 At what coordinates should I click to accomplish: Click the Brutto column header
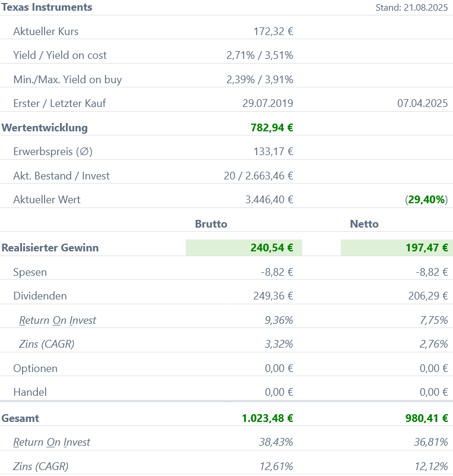pyautogui.click(x=211, y=224)
